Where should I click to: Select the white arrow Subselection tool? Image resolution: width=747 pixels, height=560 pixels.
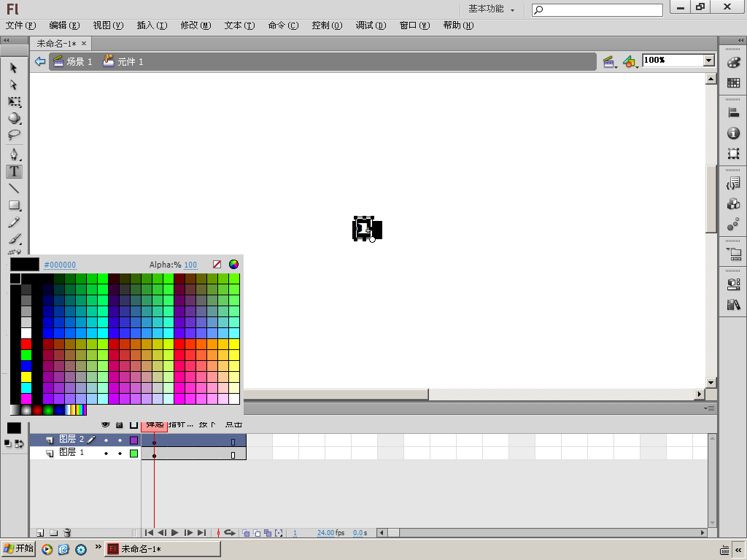tap(14, 85)
